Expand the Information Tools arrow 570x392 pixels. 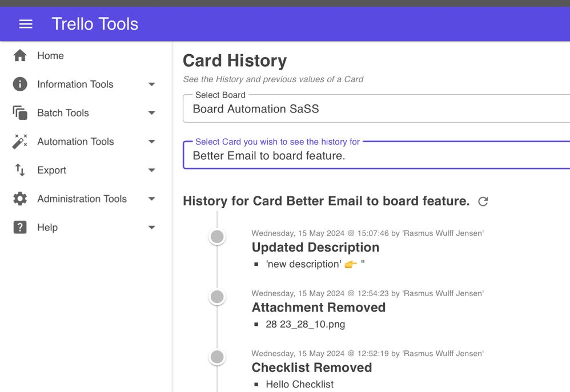(152, 84)
